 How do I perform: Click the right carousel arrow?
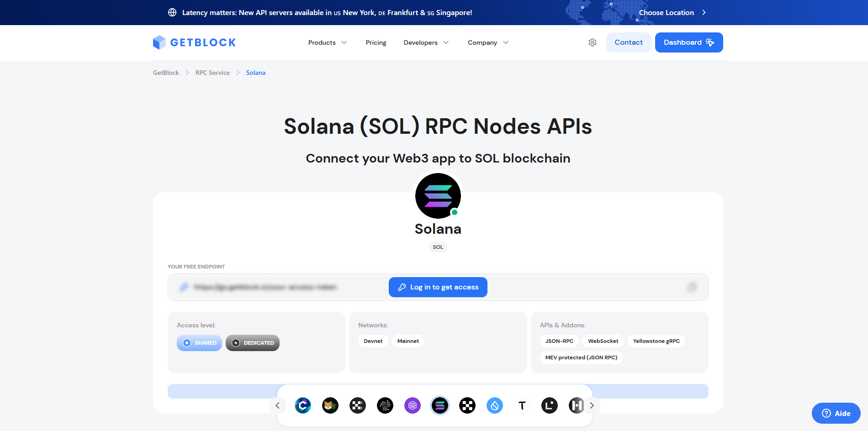pos(592,405)
